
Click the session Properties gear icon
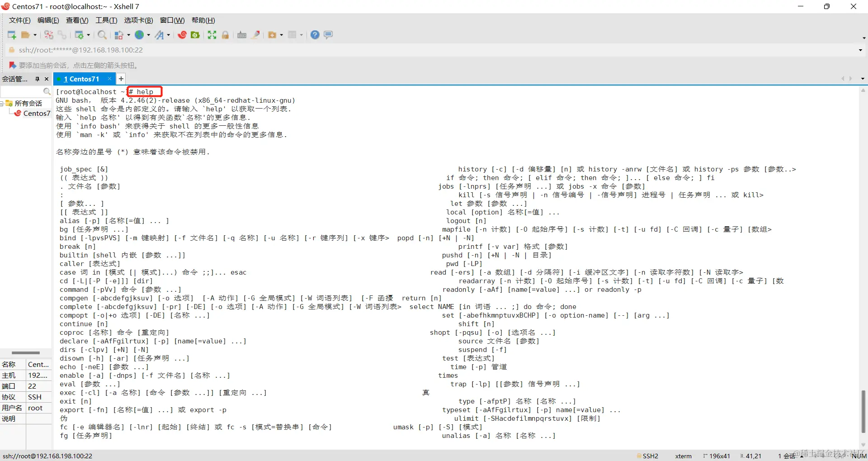79,35
